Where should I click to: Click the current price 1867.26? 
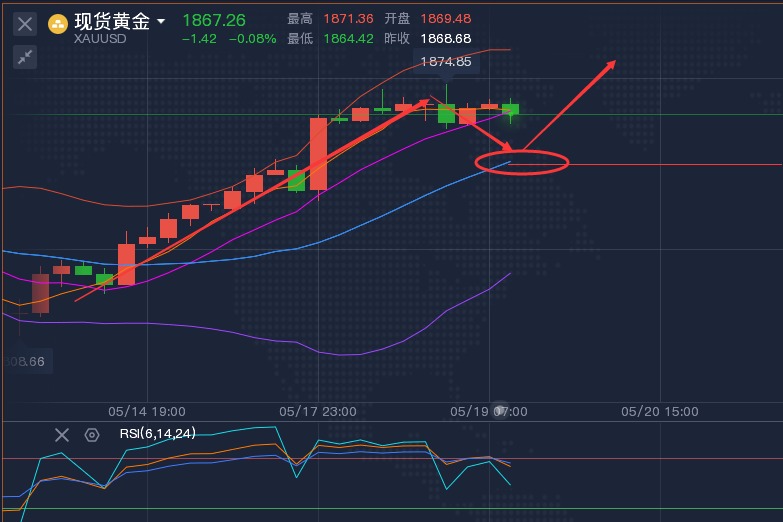(213, 20)
